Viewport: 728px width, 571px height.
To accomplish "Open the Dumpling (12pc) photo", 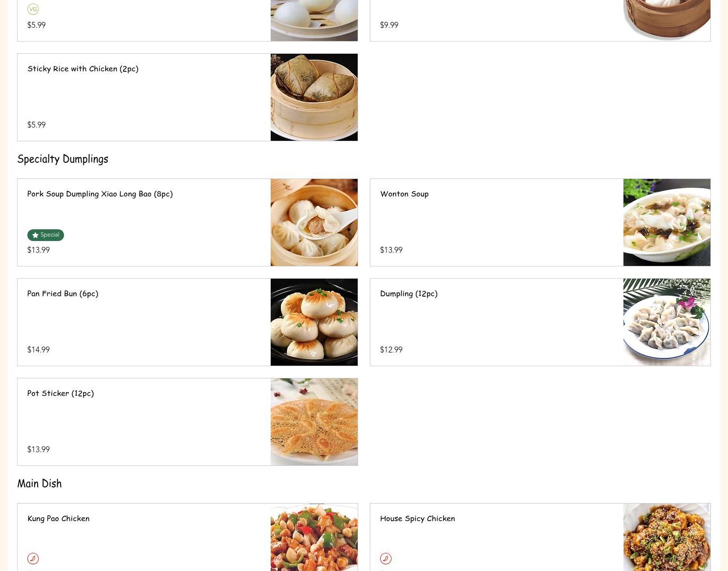I will 667,322.
